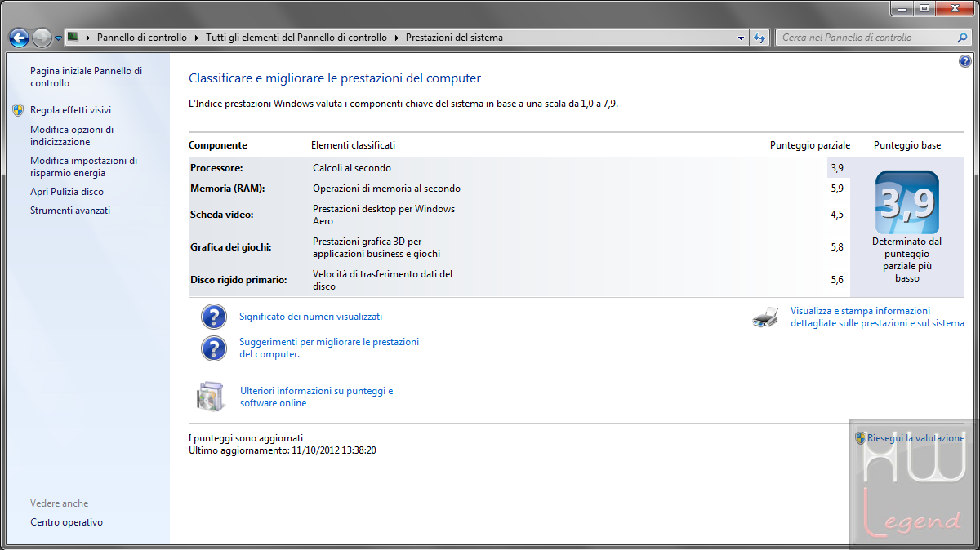Click the Back navigation arrow button
The image size is (980, 550).
(19, 38)
